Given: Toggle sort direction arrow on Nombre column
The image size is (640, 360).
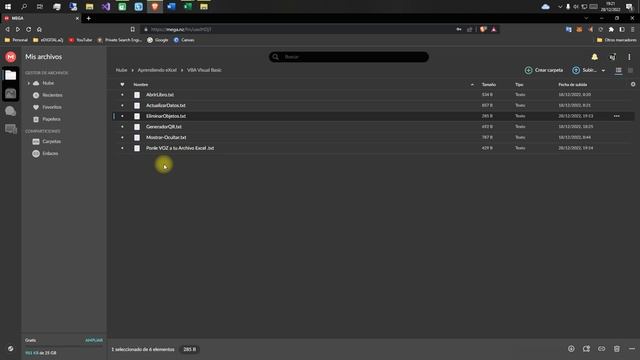Looking at the screenshot, I should (x=472, y=84).
